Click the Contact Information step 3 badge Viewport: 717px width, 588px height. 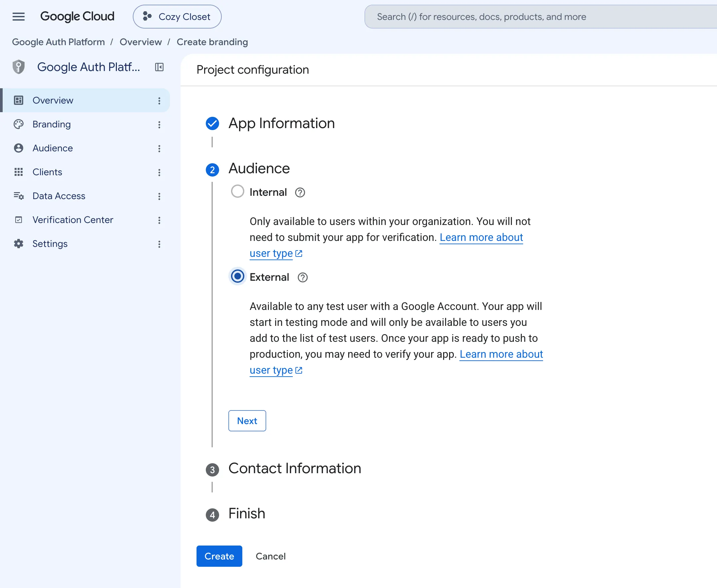pyautogui.click(x=212, y=470)
